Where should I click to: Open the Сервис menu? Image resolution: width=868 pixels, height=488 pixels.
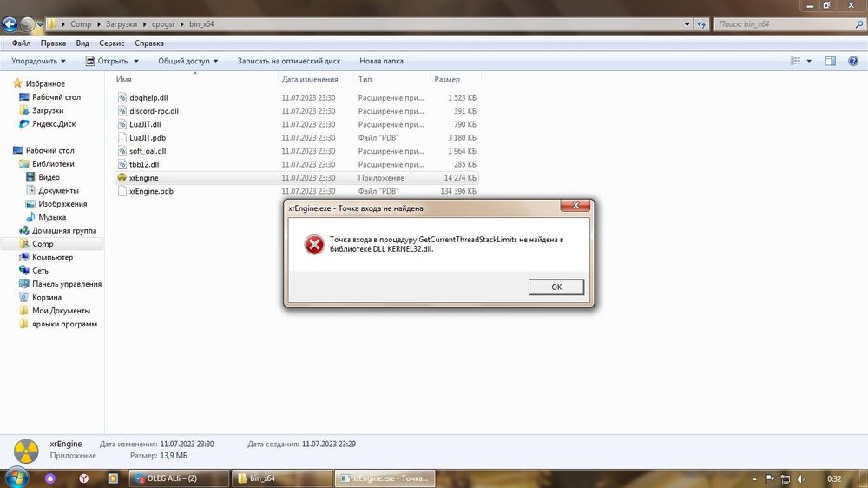click(112, 43)
